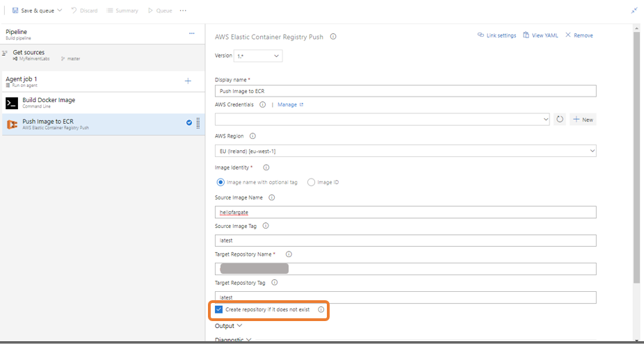644x344 pixels.
Task: Open the AWS Credentials dropdown
Action: click(x=382, y=120)
